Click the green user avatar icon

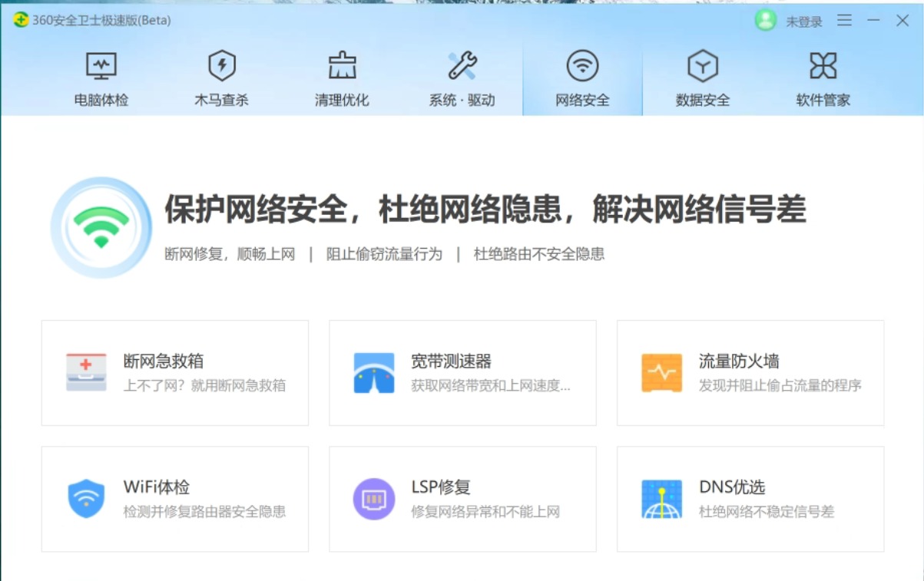tap(766, 21)
